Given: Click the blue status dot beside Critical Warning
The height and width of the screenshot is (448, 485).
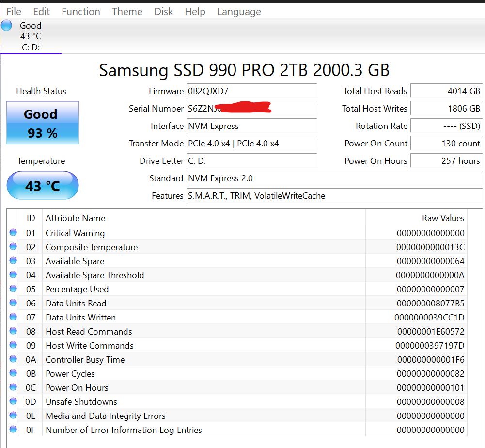Looking at the screenshot, I should [x=13, y=233].
